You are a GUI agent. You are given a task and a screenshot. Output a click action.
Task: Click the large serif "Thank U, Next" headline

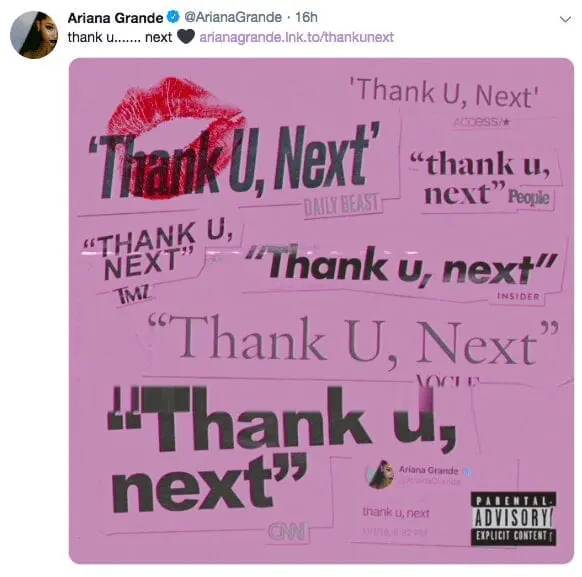tap(353, 341)
